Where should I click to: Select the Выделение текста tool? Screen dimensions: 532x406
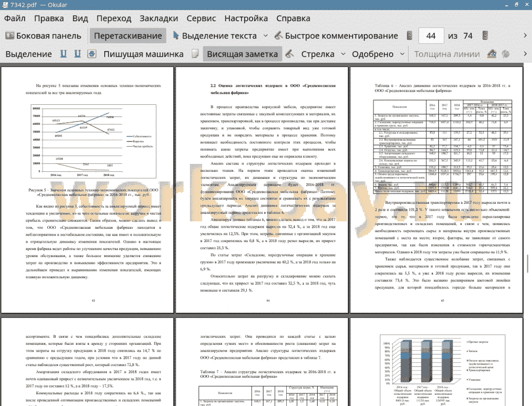[215, 36]
